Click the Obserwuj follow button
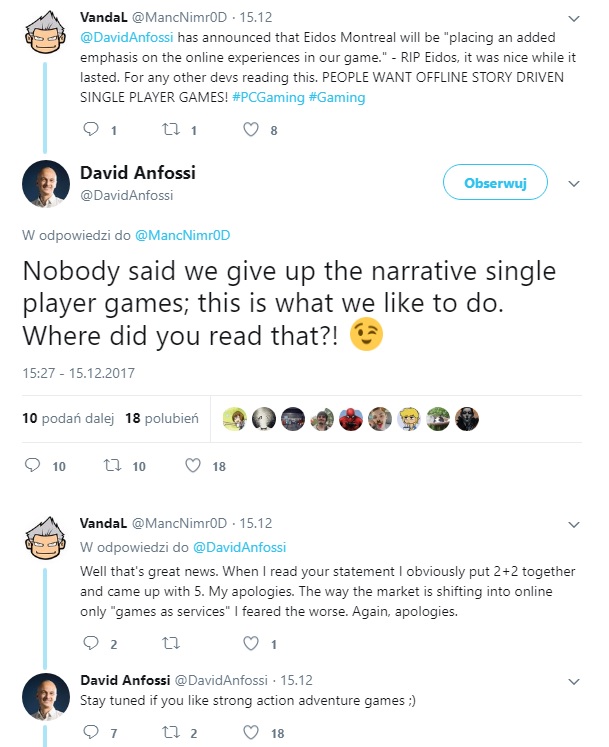 [494, 183]
